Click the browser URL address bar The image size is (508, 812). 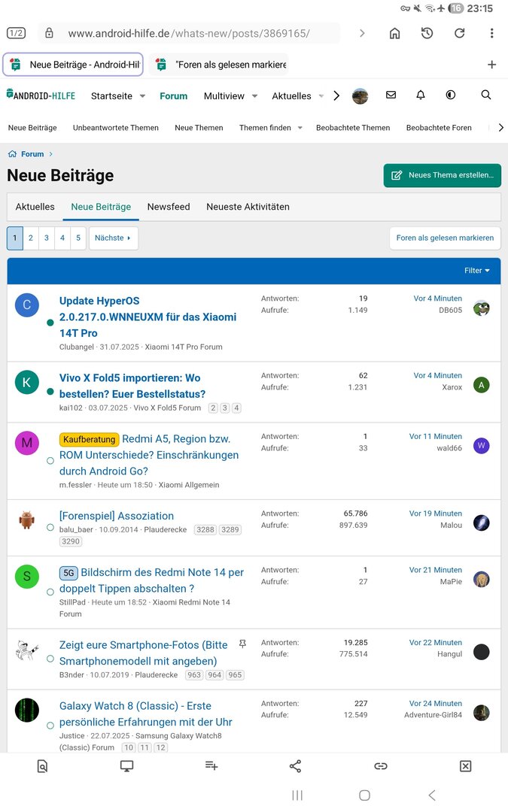(188, 33)
